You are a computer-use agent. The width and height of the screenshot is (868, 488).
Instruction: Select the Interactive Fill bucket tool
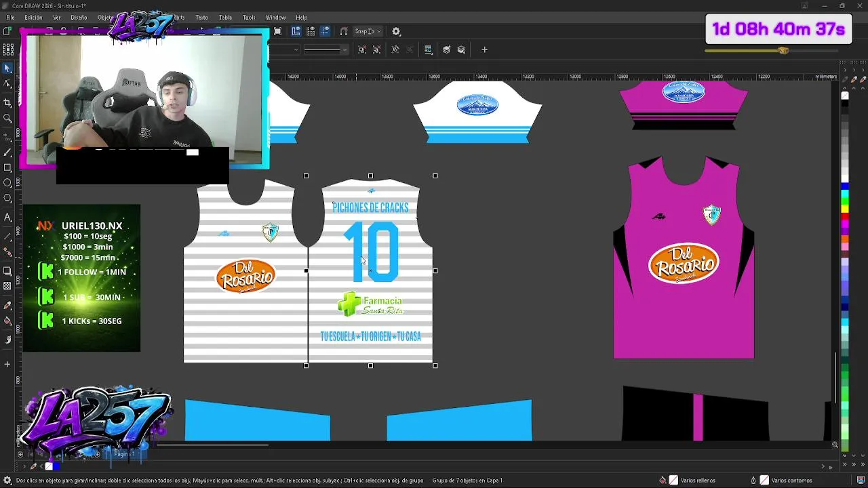pyautogui.click(x=7, y=321)
